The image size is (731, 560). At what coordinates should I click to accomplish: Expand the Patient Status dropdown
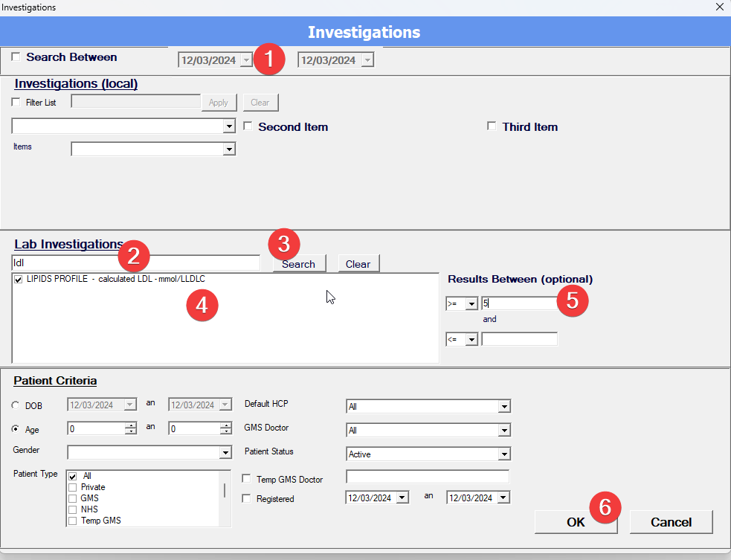(504, 454)
